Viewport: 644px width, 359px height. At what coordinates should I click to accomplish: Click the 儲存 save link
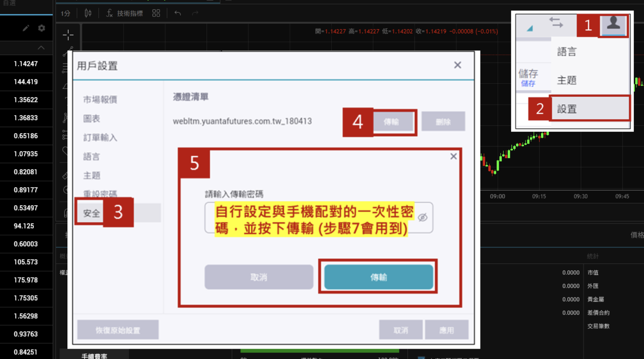pos(528,84)
